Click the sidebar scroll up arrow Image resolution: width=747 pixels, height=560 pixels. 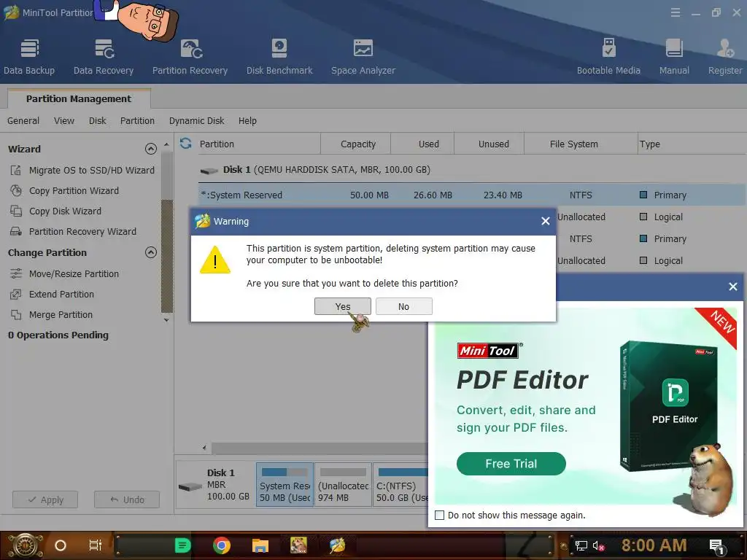click(x=166, y=144)
